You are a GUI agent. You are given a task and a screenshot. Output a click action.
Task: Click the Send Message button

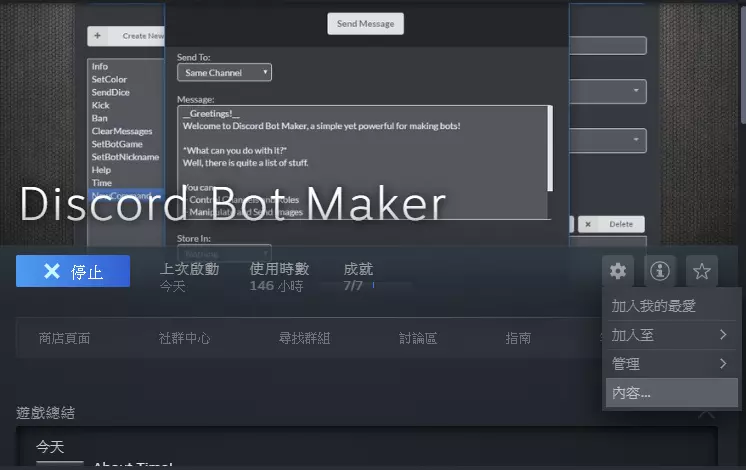365,24
